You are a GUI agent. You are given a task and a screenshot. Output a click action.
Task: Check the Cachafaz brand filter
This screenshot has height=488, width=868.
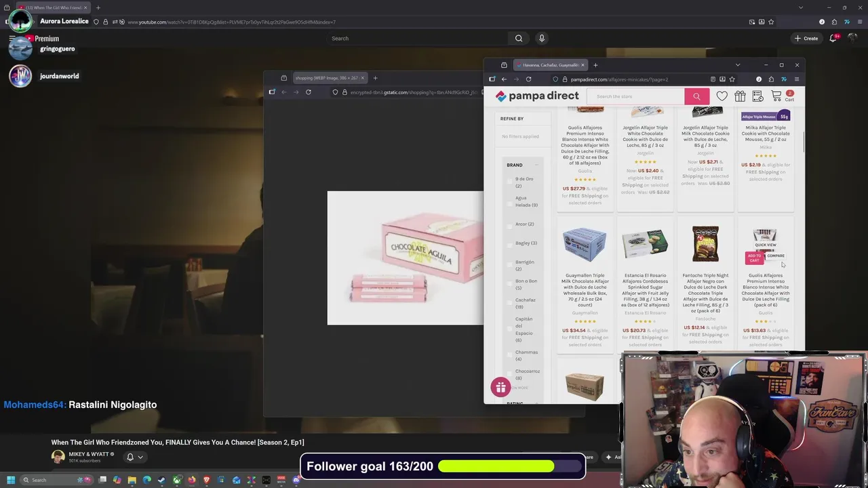pos(510,303)
